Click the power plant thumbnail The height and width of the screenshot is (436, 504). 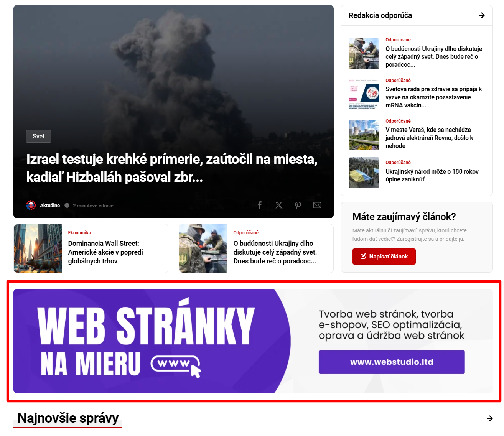364,135
